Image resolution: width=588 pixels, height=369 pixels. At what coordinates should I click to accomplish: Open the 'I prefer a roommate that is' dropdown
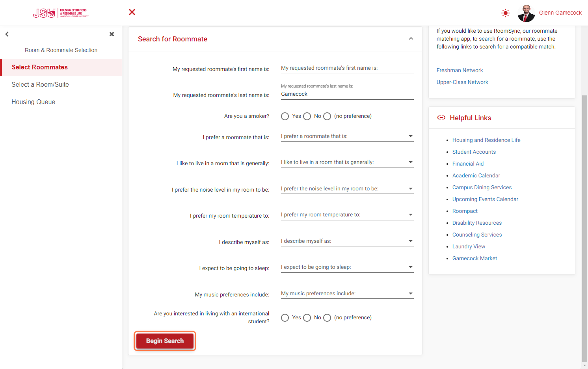[x=347, y=136]
